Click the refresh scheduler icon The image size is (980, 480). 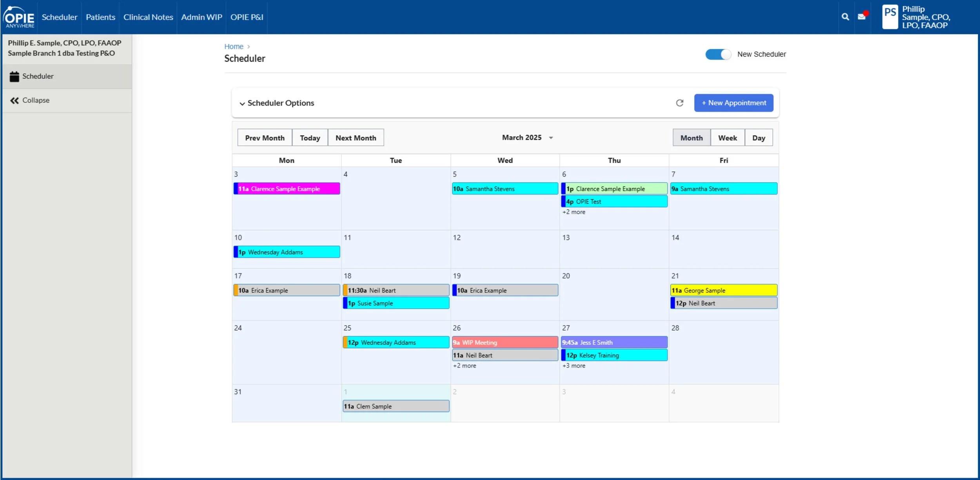click(680, 103)
